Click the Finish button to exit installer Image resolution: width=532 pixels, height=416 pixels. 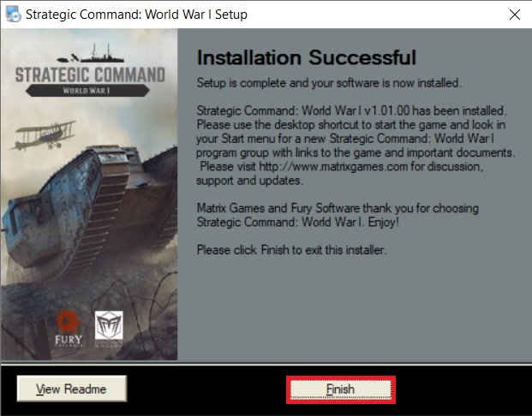(341, 389)
